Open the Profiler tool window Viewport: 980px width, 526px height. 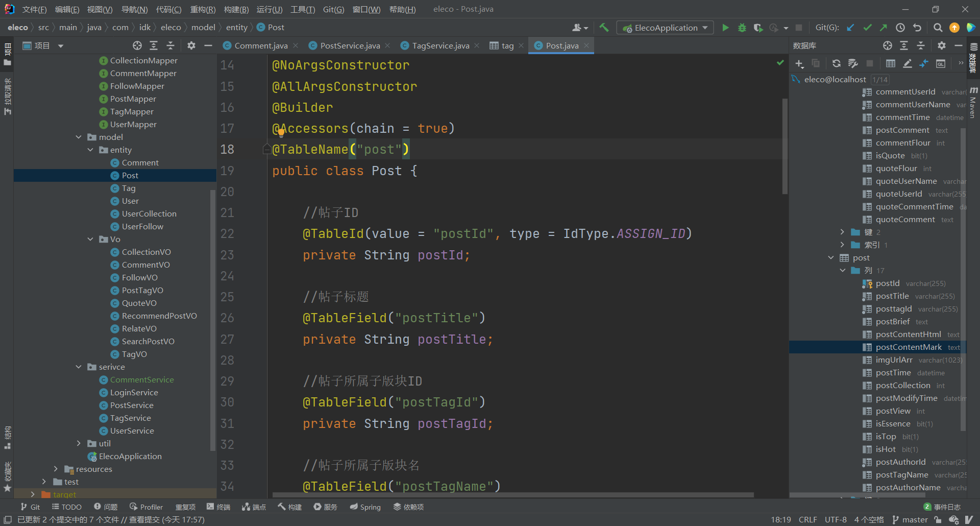point(146,507)
